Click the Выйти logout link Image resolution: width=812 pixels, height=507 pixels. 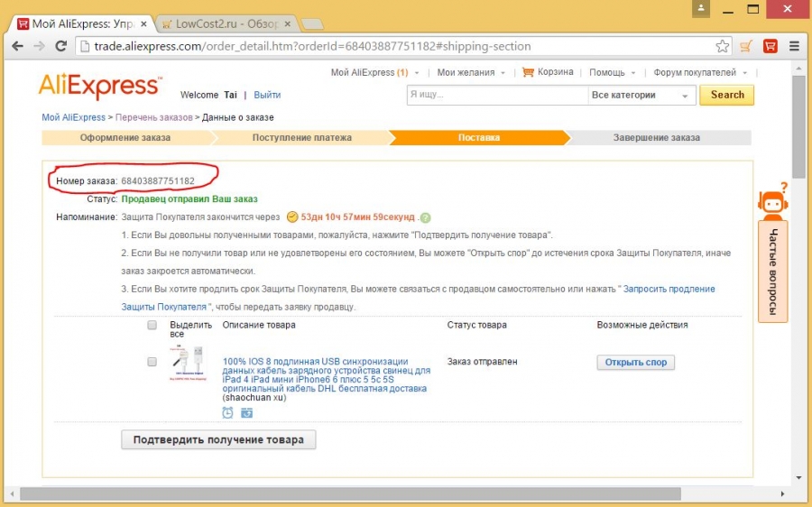point(267,95)
